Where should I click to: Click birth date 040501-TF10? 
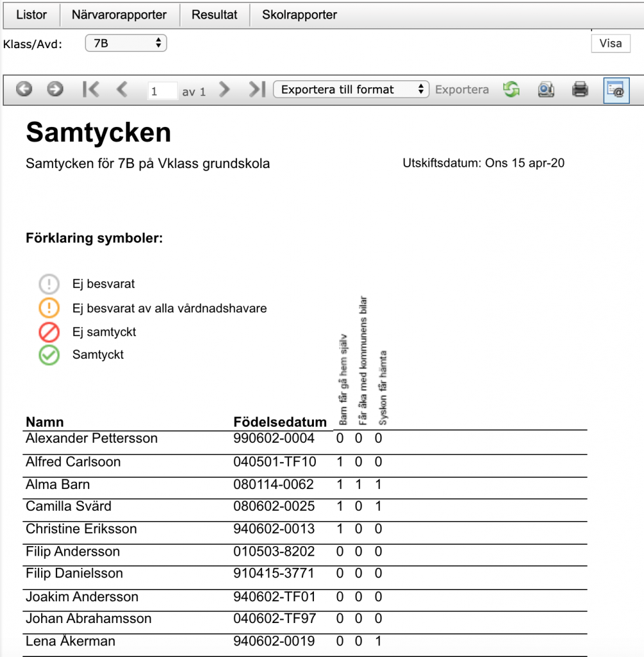(275, 462)
